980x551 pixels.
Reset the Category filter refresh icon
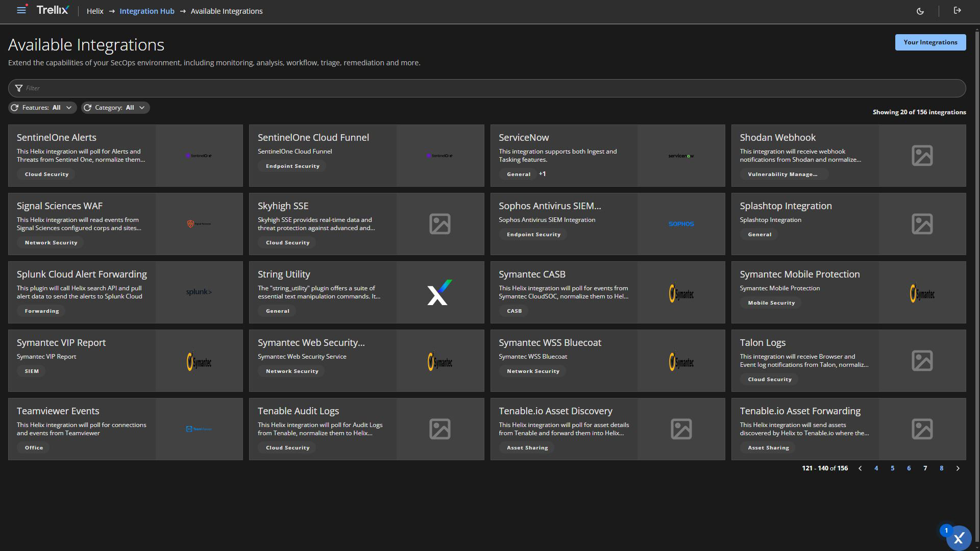(88, 108)
